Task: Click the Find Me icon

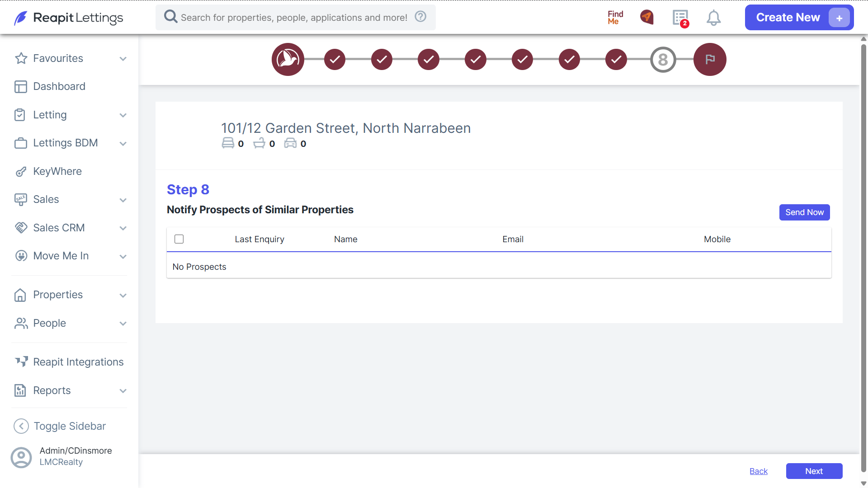Action: tap(615, 18)
